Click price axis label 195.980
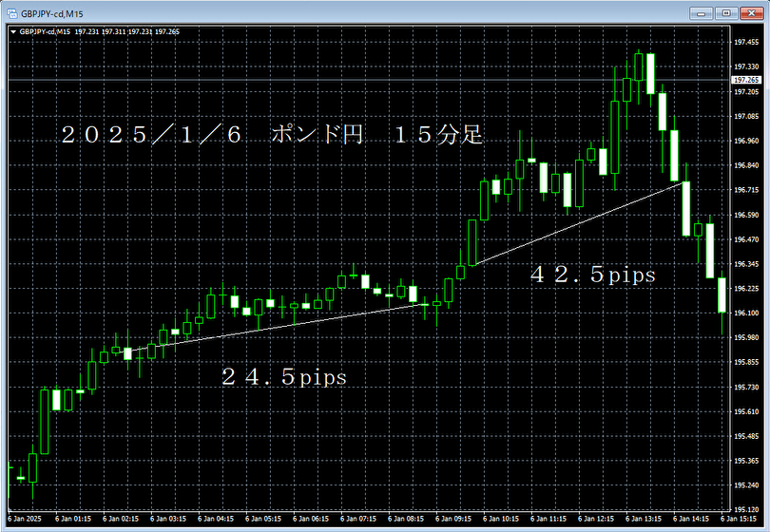The image size is (770, 532). point(746,337)
